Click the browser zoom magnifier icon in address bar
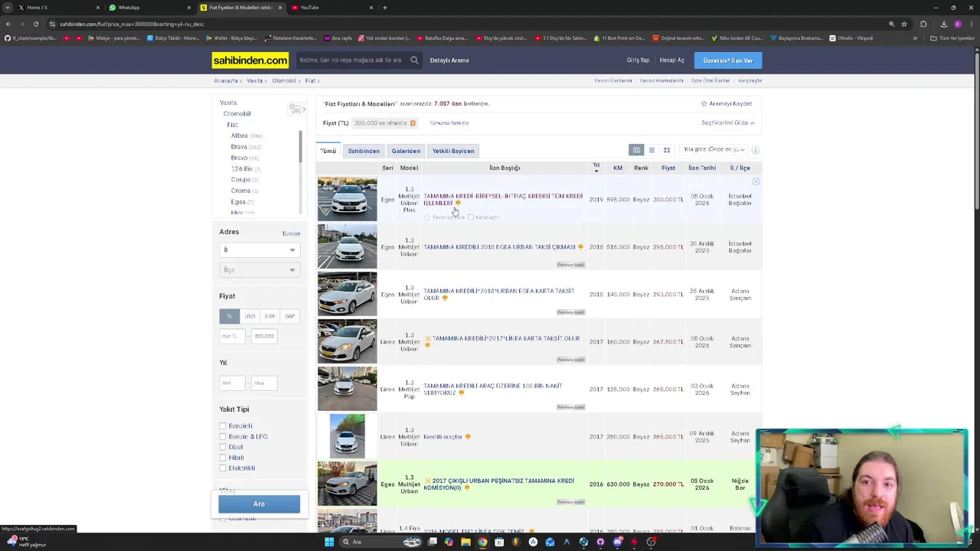 891,24
